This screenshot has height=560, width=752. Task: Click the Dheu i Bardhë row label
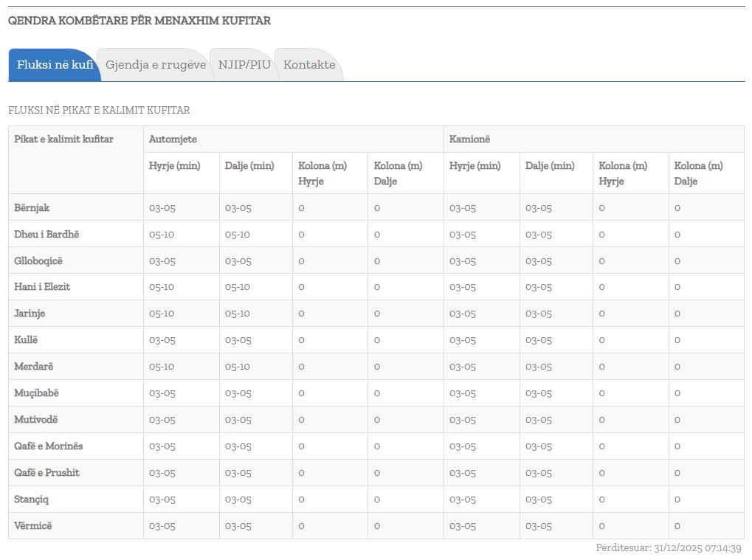click(46, 234)
